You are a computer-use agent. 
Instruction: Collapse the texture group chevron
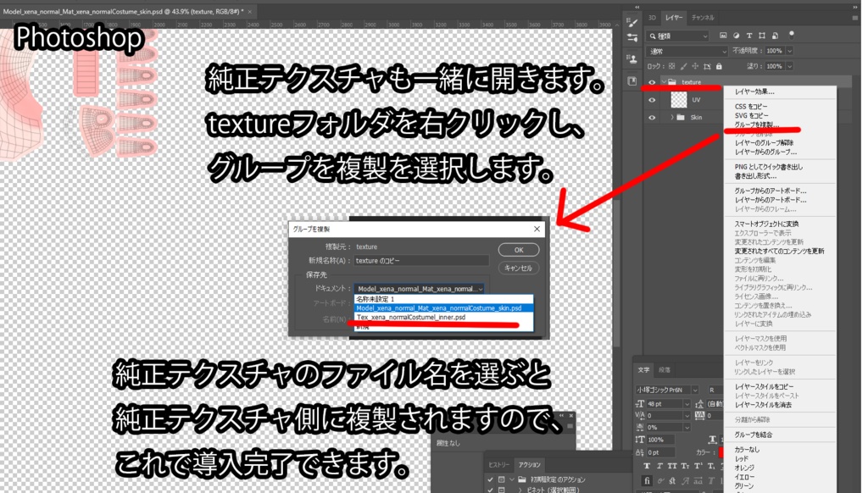664,82
